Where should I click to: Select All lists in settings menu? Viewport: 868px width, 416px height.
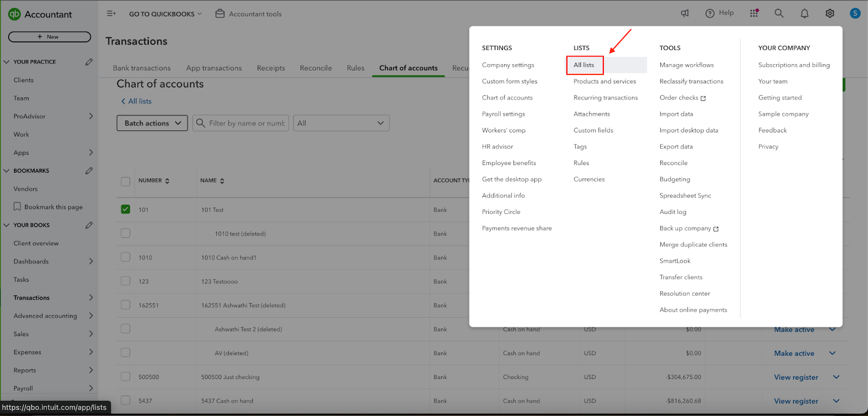(584, 65)
